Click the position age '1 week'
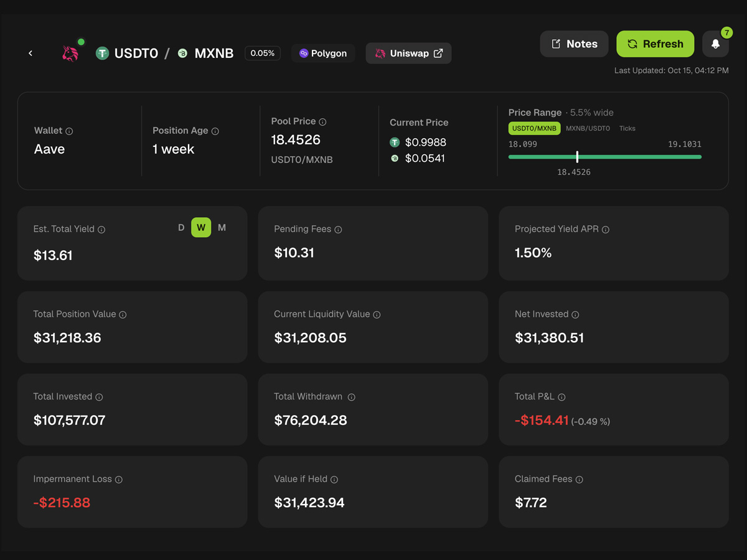The width and height of the screenshot is (747, 560). point(173,149)
